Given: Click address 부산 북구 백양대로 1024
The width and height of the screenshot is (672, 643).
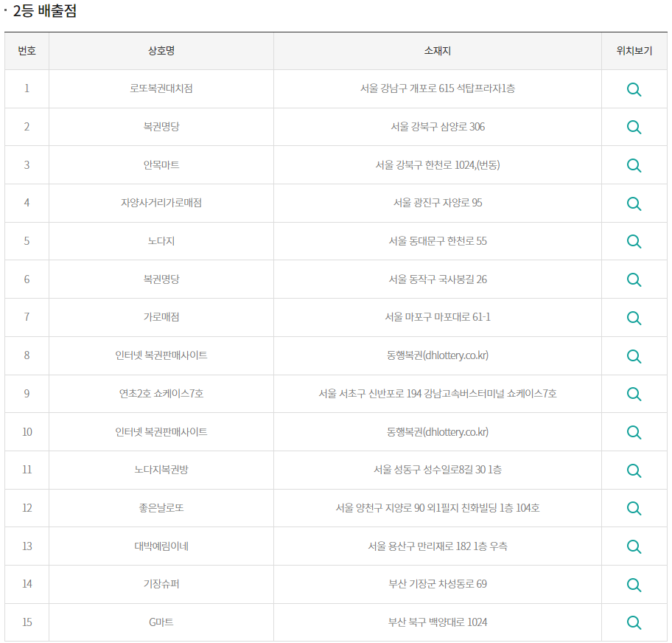Looking at the screenshot, I should click(x=437, y=622).
